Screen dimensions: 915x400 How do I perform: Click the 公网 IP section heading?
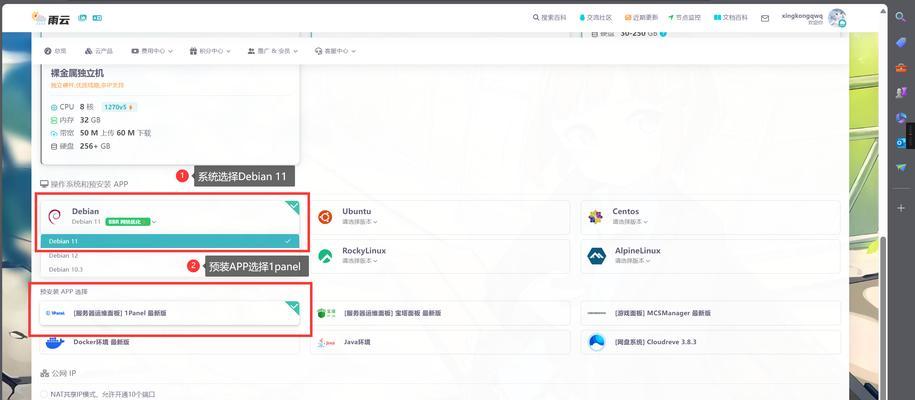(58, 373)
